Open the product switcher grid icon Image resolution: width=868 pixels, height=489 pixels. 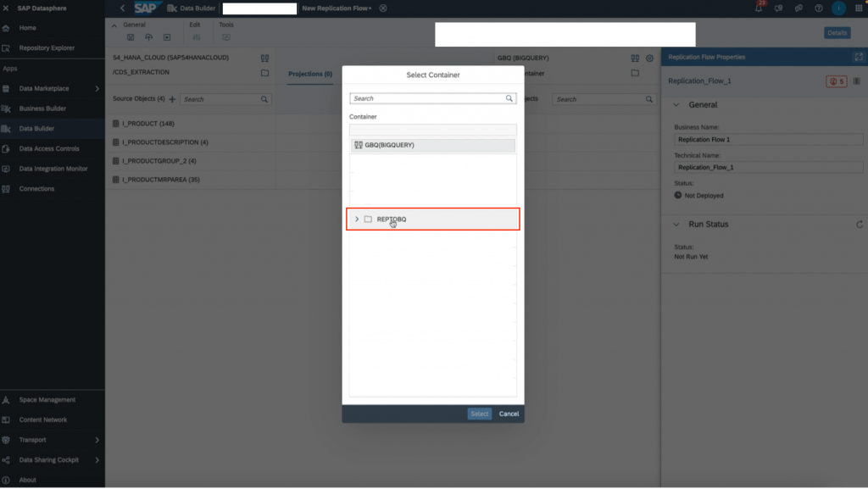tap(859, 8)
